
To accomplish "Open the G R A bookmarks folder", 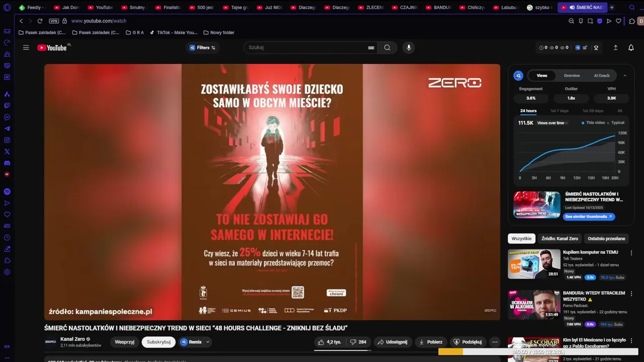I will coord(135,33).
